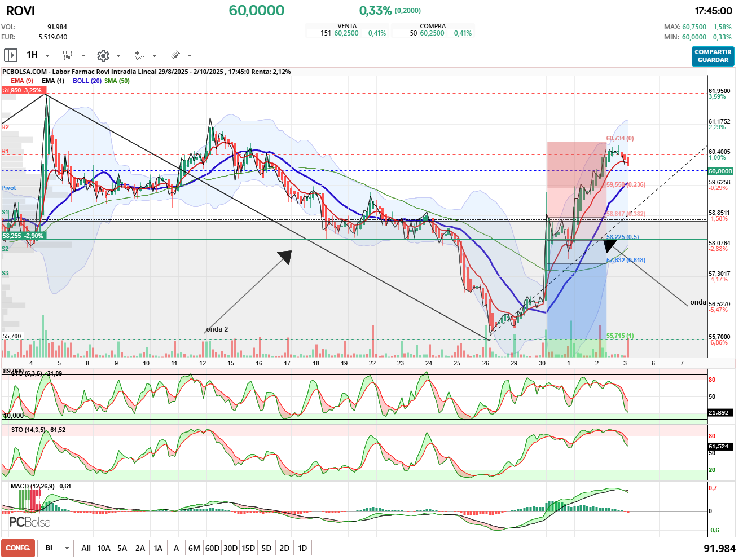Click the EMA (1) indicator label
The height and width of the screenshot is (560, 743).
(x=53, y=81)
